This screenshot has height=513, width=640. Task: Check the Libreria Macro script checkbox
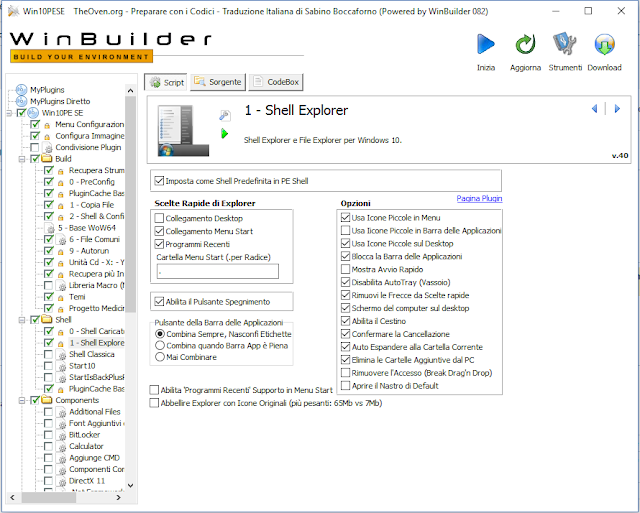coord(48,285)
